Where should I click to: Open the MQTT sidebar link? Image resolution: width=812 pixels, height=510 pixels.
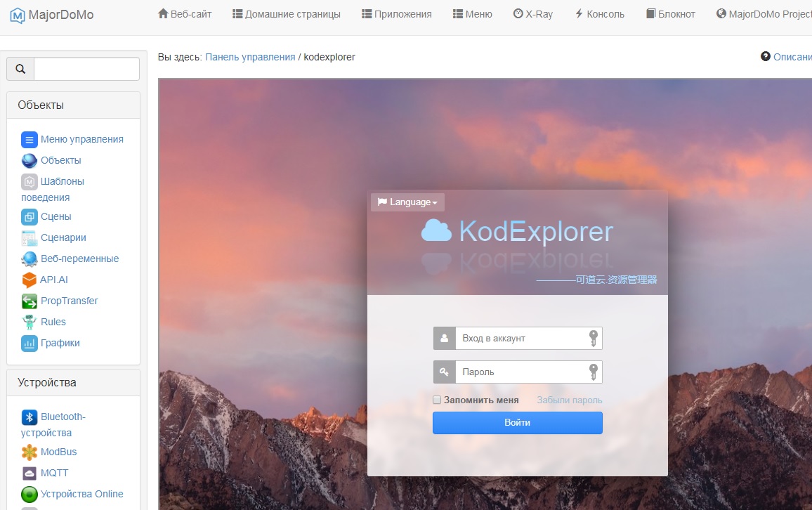[x=54, y=473]
